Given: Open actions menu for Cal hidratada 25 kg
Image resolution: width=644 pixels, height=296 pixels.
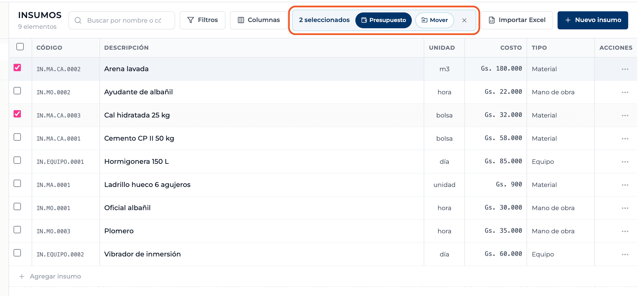Looking at the screenshot, I should [625, 116].
